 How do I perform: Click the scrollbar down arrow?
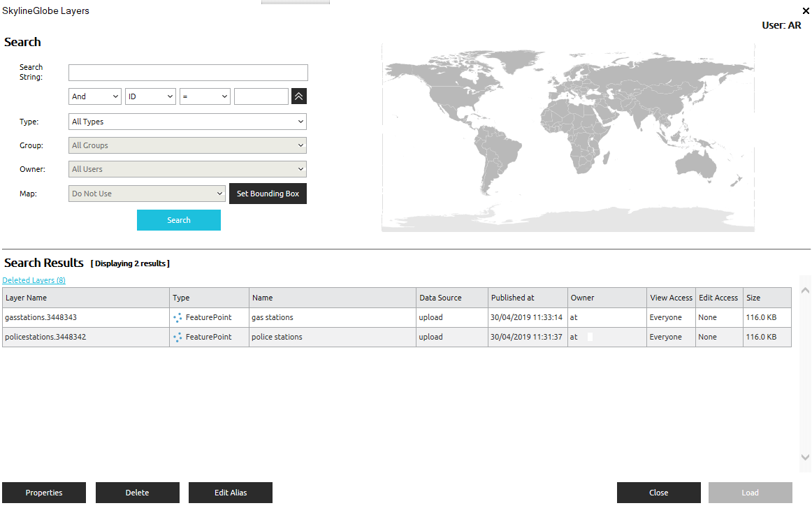pyautogui.click(x=805, y=458)
